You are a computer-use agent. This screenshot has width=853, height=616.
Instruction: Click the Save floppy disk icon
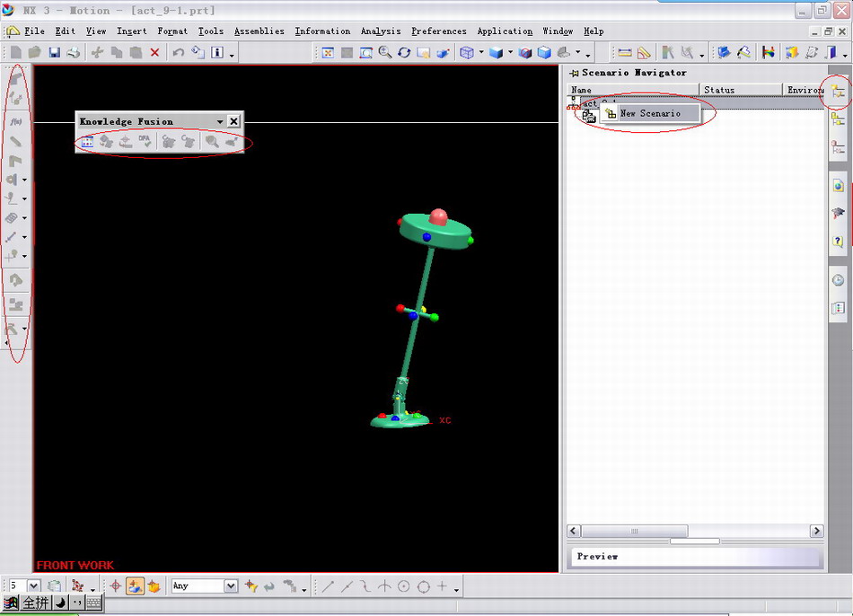54,52
